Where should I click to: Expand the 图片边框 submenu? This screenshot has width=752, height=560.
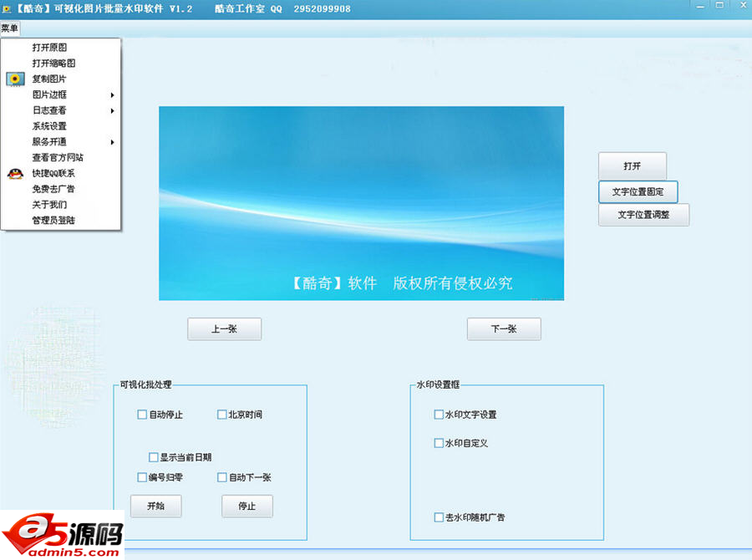tap(50, 94)
